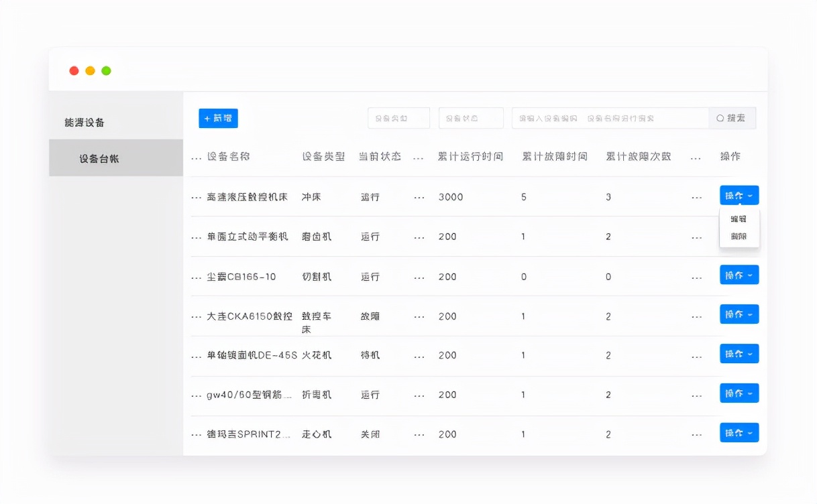817x504 pixels.
Task: Select 设备台帐 in the sidebar
Action: [x=116, y=158]
